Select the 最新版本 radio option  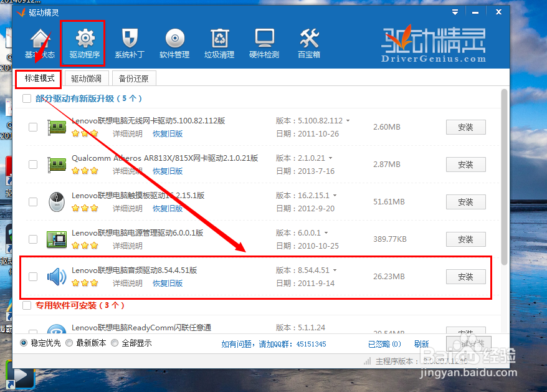[69, 343]
